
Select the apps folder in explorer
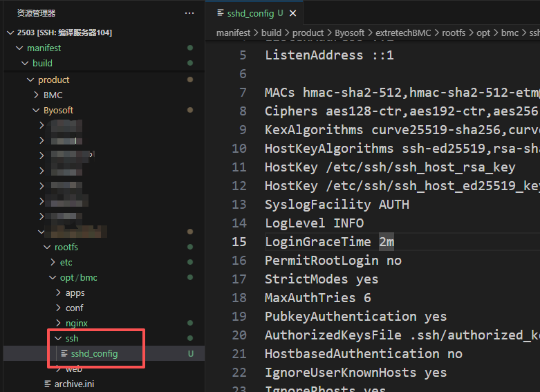[75, 293]
